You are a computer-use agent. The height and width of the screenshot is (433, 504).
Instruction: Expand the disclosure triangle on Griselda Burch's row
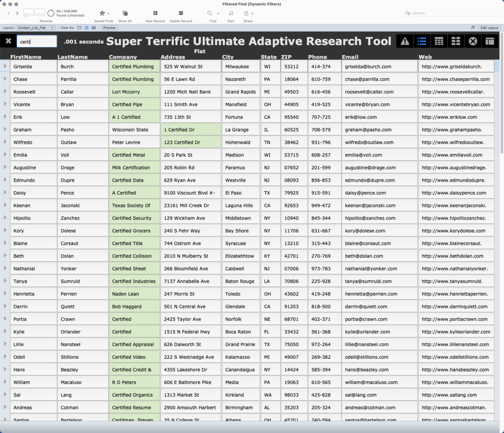5,66
